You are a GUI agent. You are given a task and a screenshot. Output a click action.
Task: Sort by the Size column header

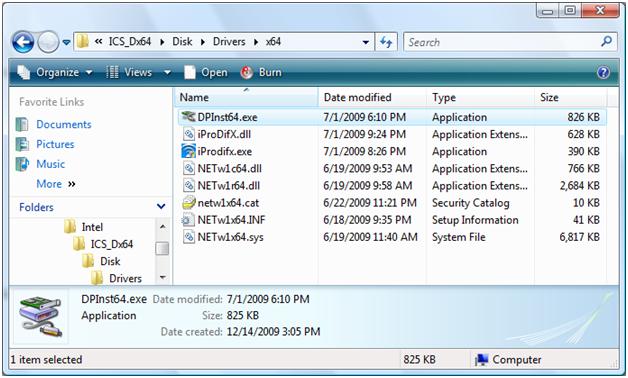click(x=571, y=97)
